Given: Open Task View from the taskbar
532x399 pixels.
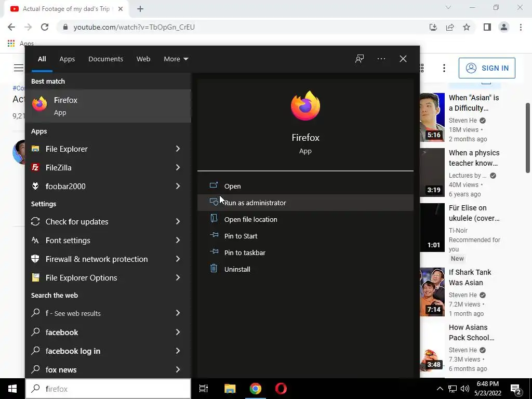Looking at the screenshot, I should pos(204,389).
